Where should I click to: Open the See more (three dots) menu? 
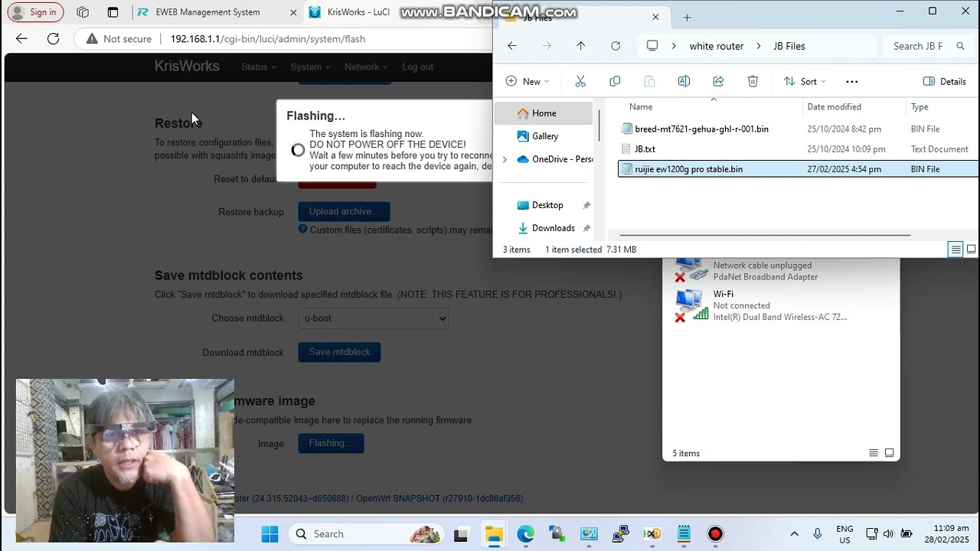pos(852,81)
